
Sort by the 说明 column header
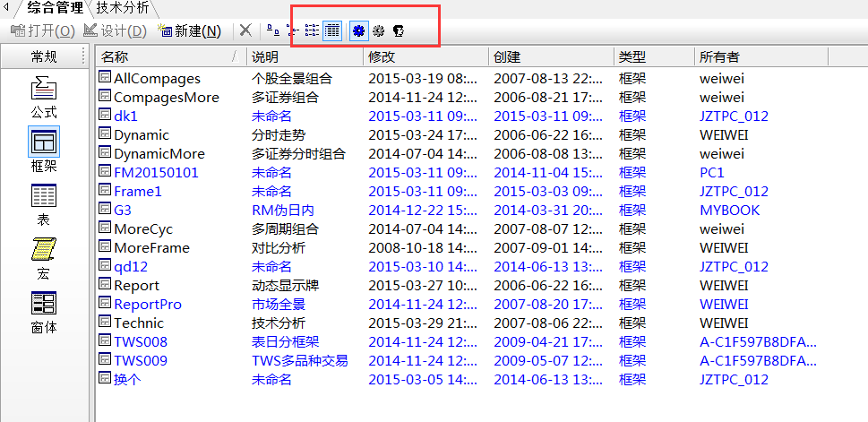[x=305, y=56]
